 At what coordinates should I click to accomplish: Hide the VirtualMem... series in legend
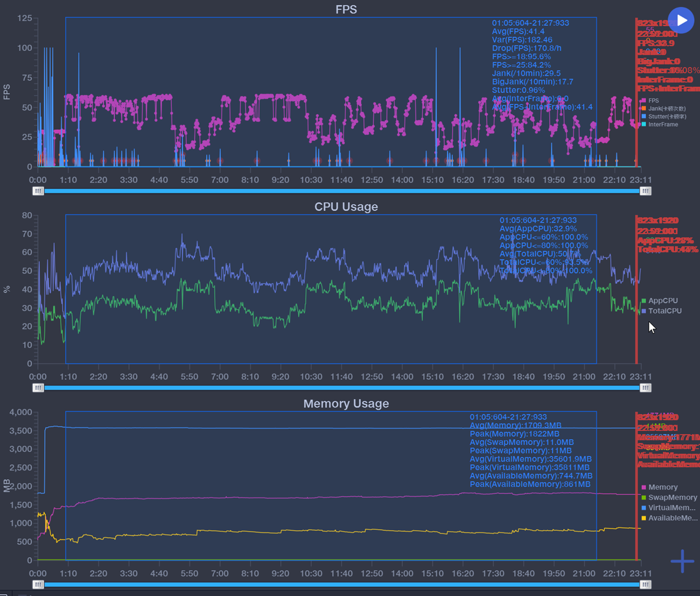[672, 508]
